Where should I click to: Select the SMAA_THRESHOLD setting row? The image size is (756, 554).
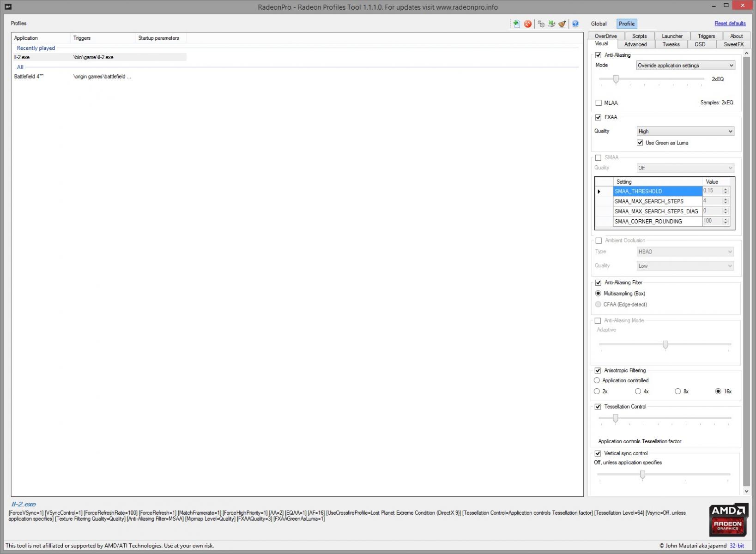point(658,191)
